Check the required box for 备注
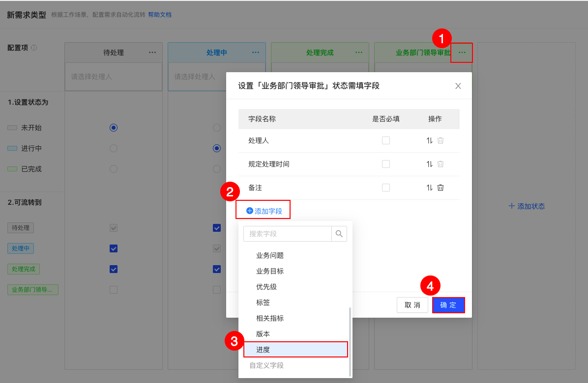The image size is (588, 383). [x=386, y=188]
